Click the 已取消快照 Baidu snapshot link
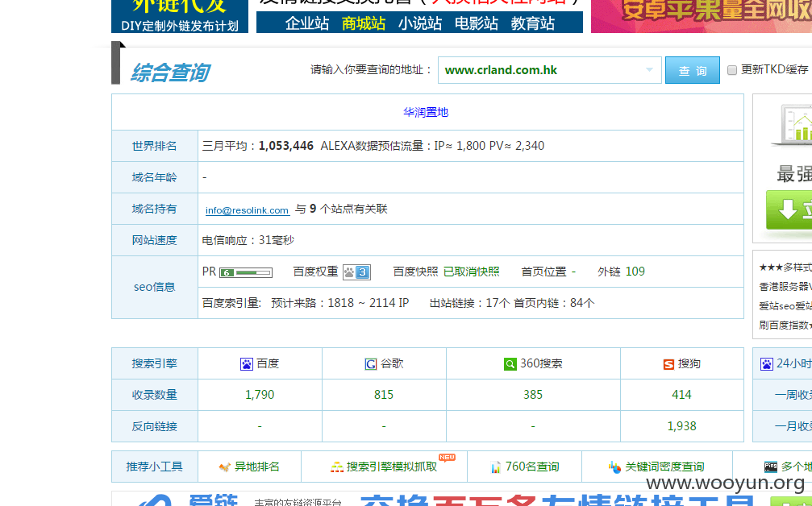Image resolution: width=812 pixels, height=506 pixels. click(471, 272)
